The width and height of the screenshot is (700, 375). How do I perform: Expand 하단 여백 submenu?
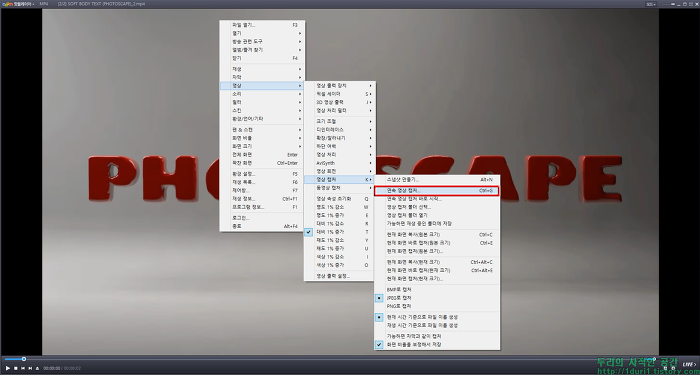[339, 146]
